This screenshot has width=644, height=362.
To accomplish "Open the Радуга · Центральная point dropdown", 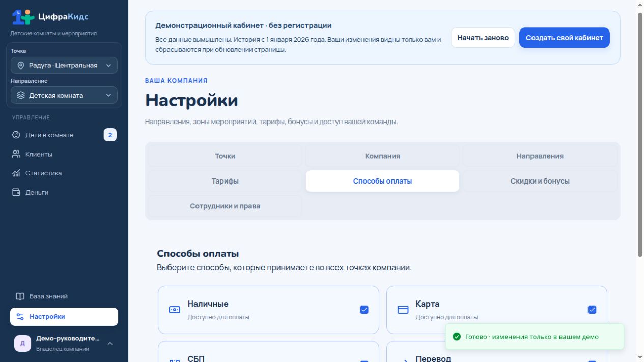I will click(x=64, y=65).
